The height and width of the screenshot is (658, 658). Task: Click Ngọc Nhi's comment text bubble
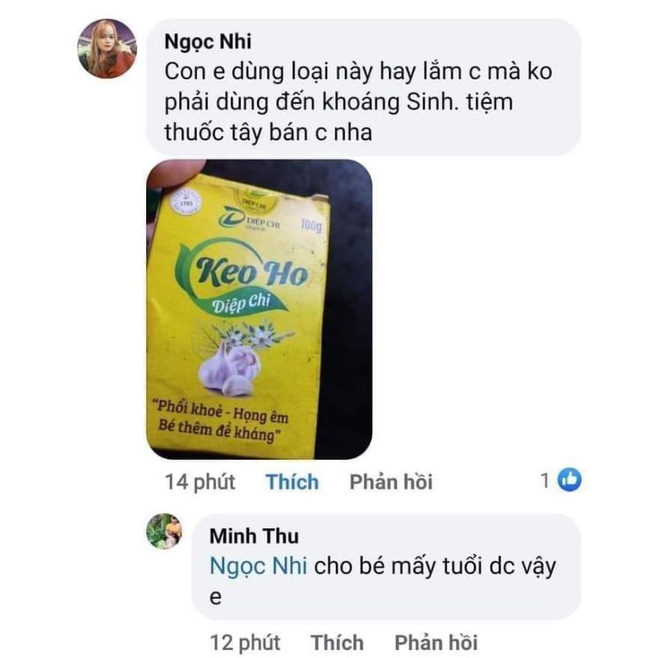point(363,87)
